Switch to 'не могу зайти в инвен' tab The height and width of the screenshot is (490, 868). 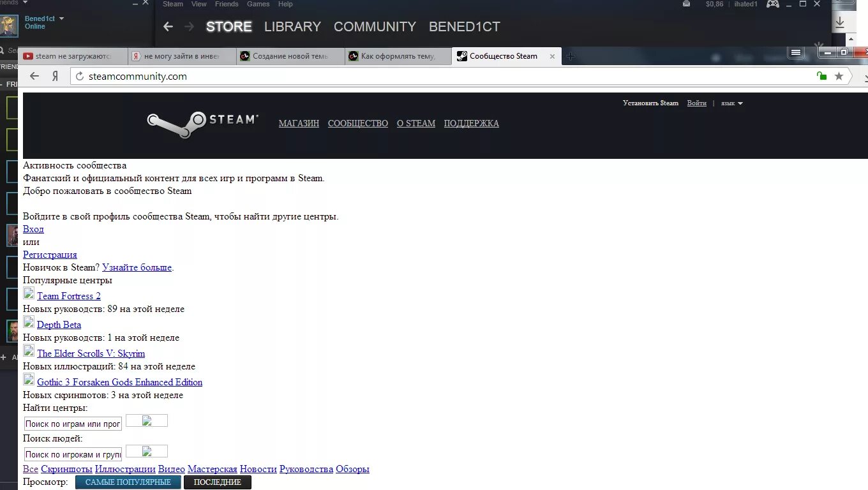(181, 56)
